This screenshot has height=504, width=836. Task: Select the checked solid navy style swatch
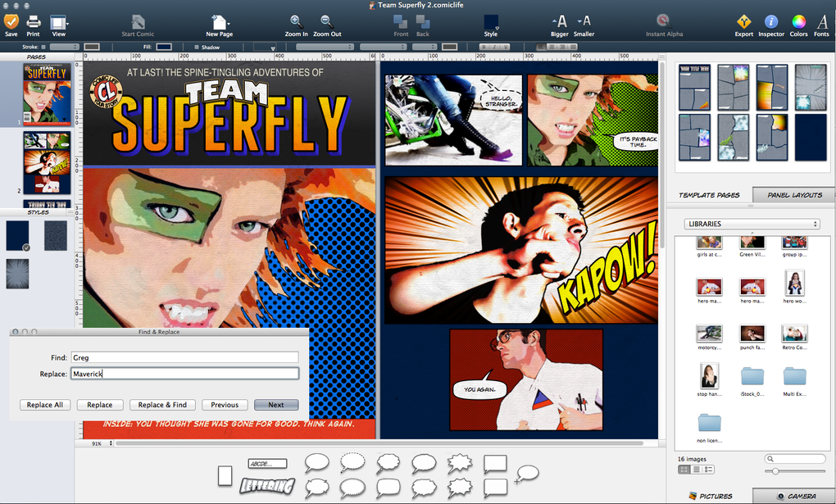tap(17, 236)
